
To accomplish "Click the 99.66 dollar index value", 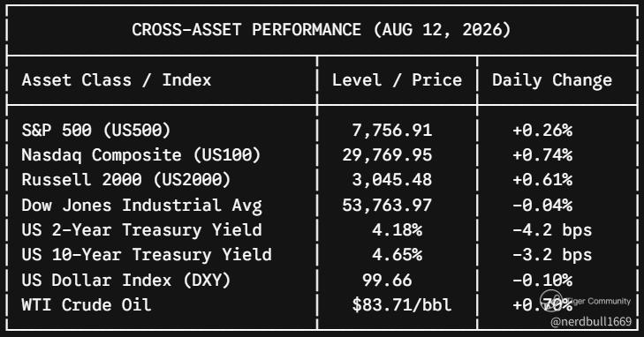I will 387,280.
